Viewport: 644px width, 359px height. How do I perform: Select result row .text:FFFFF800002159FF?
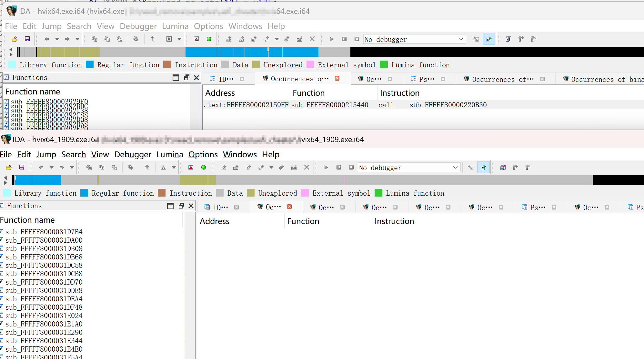point(423,105)
